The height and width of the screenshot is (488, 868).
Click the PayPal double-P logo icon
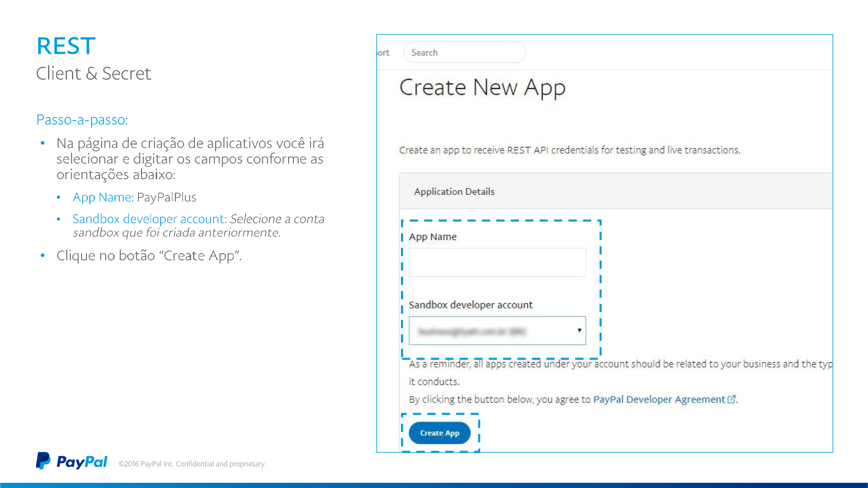pyautogui.click(x=43, y=461)
